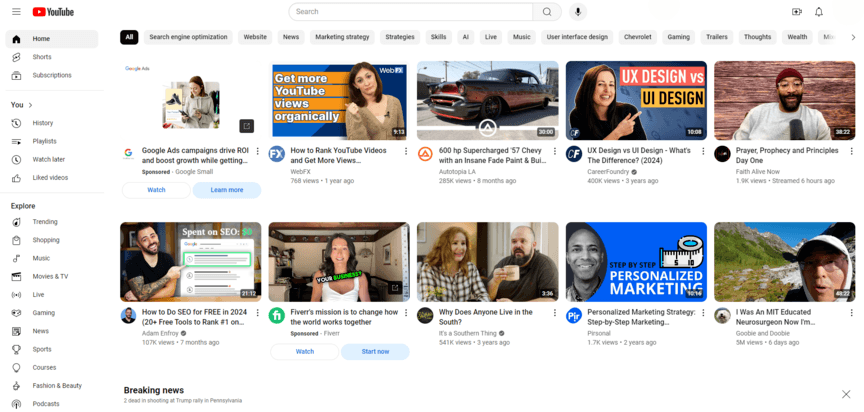Click the magnifier search button
Image resolution: width=864 pixels, height=412 pixels.
546,12
